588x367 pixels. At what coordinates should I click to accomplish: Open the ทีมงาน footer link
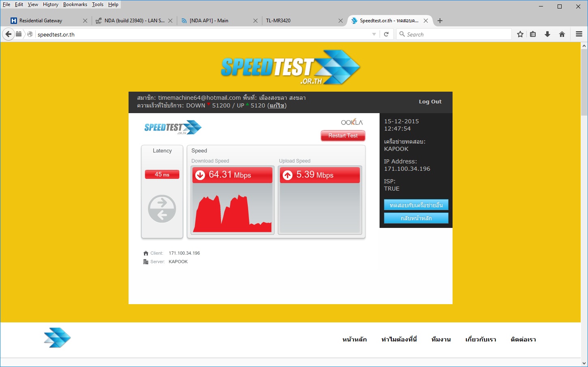(441, 339)
